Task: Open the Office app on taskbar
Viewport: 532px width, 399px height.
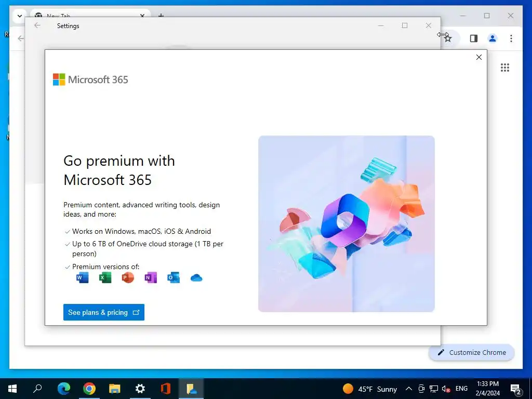Action: [166, 389]
